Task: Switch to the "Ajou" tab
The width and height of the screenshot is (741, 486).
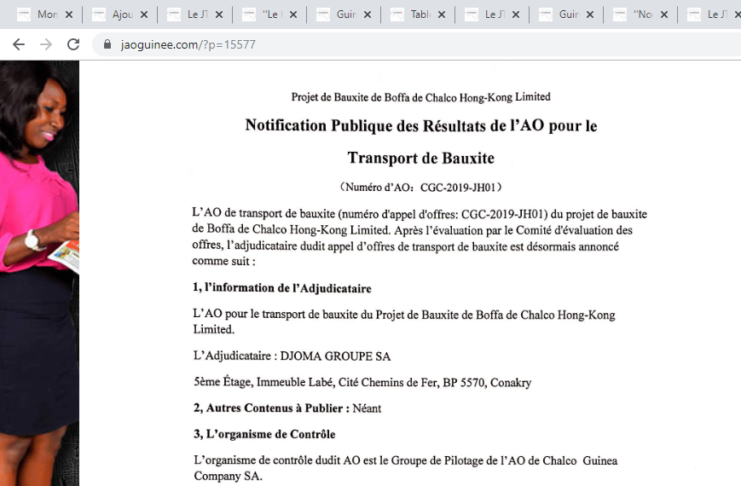Action: point(121,15)
